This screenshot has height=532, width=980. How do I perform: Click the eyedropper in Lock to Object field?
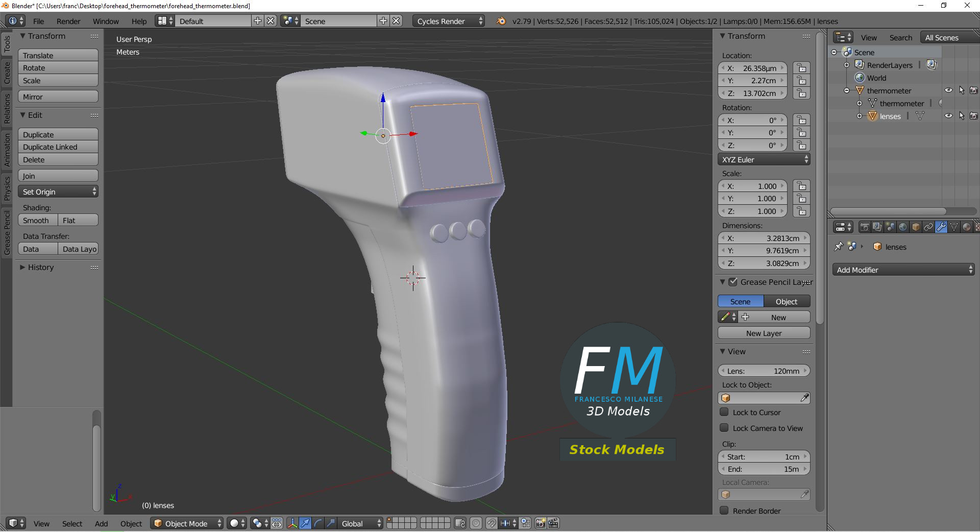pos(804,398)
